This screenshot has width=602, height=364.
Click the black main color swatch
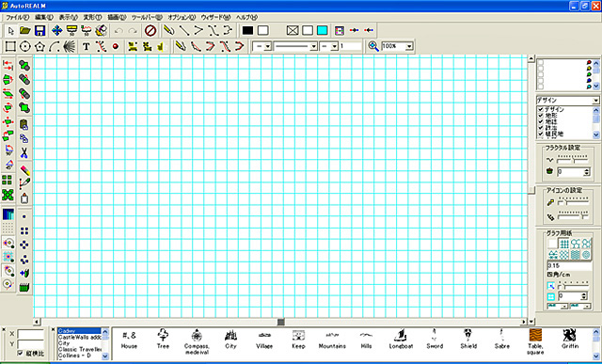[x=247, y=30]
